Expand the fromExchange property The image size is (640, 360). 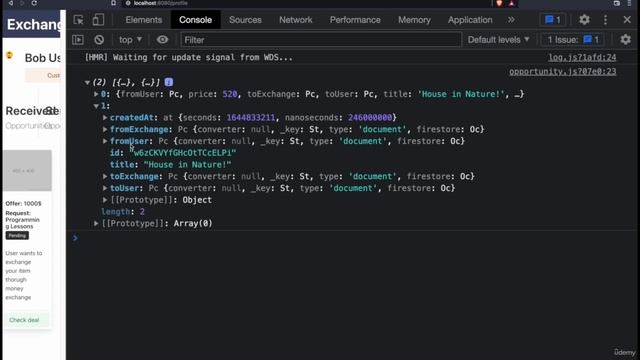pyautogui.click(x=105, y=129)
